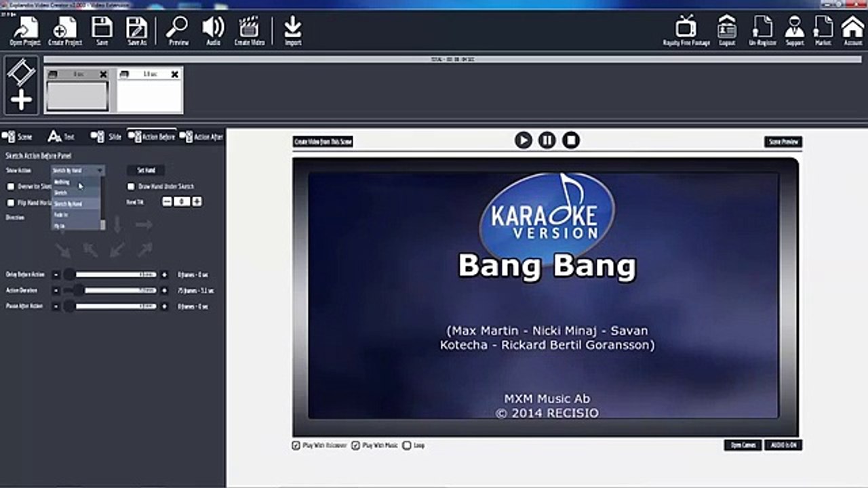Decrease Hand Tilt with minus button
The image size is (868, 488).
point(167,201)
